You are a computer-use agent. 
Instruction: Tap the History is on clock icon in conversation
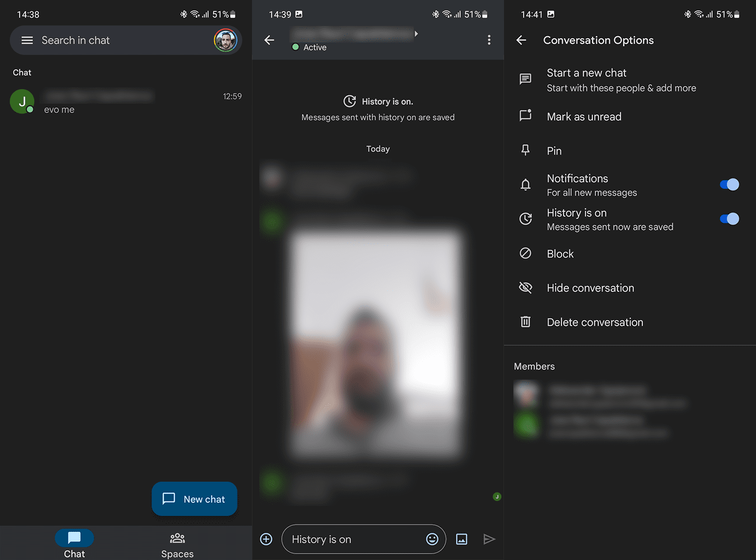(350, 101)
